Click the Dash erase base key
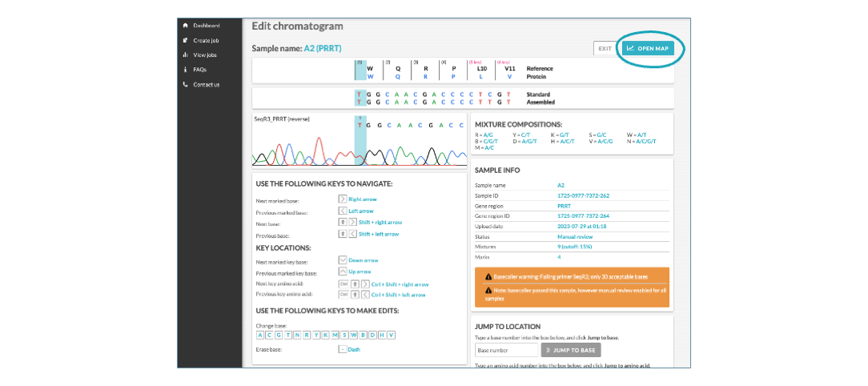868x386 pixels. pyautogui.click(x=343, y=349)
